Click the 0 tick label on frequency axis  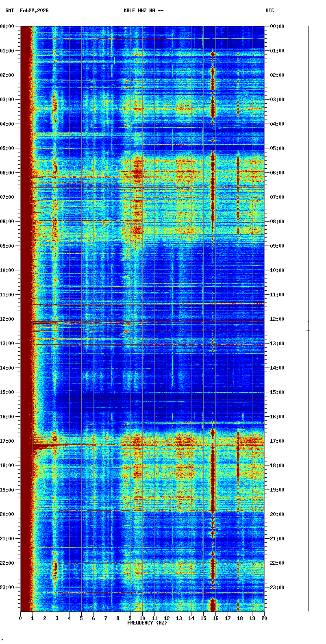pyautogui.click(x=20, y=618)
